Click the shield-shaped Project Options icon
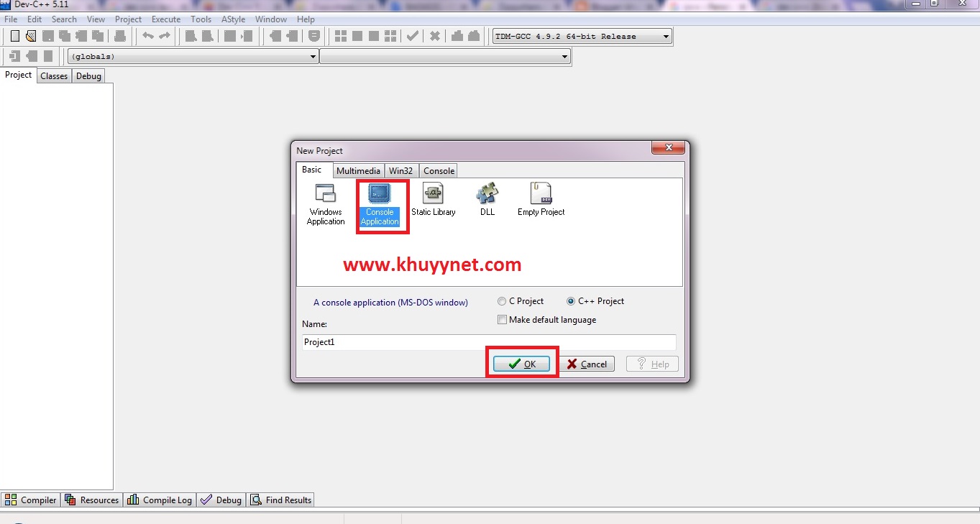 pos(314,36)
